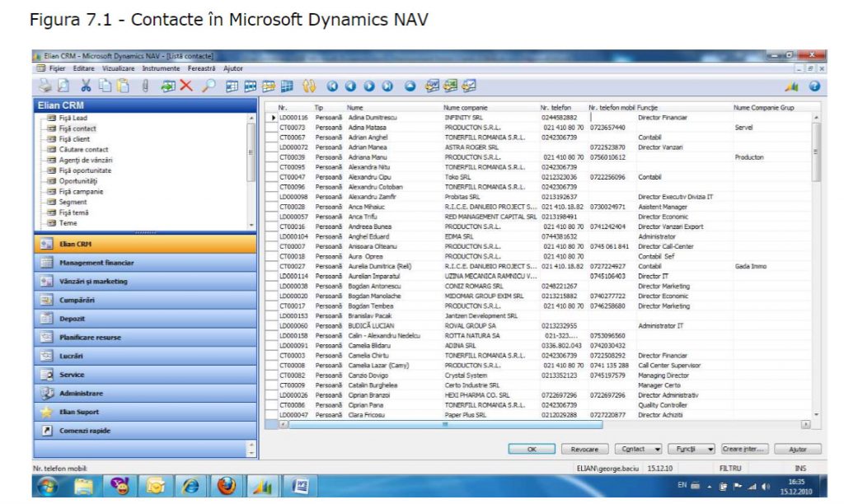Click the Print icon in the toolbar
The image size is (844, 504).
point(45,86)
